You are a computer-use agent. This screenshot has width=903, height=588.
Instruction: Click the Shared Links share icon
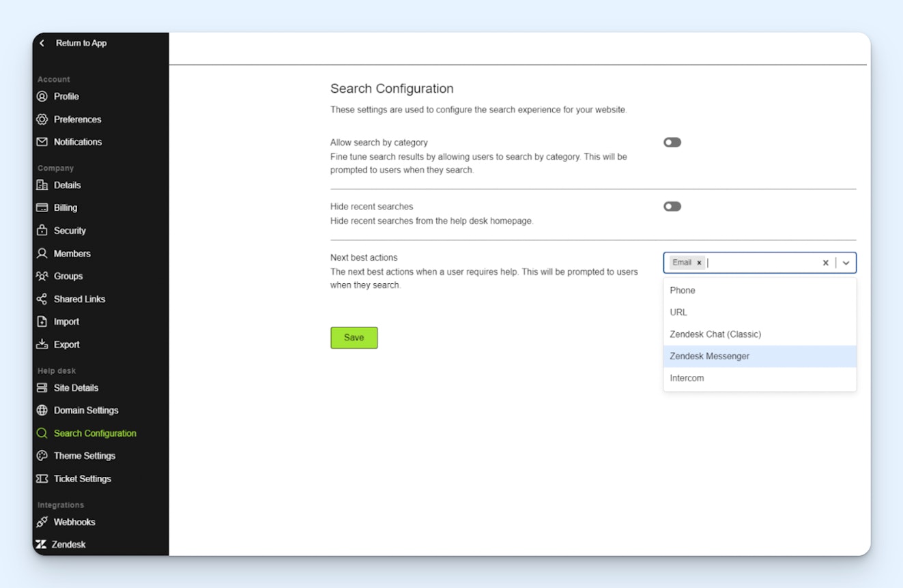coord(42,299)
